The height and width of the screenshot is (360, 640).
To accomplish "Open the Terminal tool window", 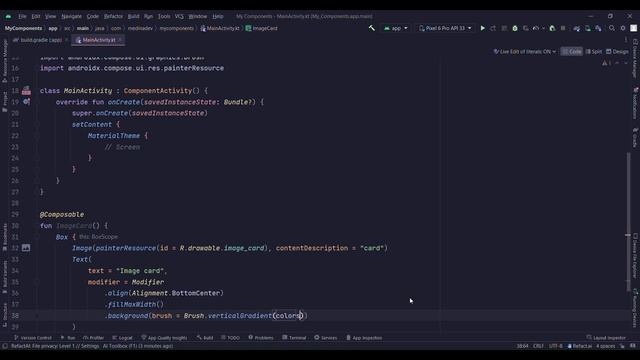I will (294, 338).
